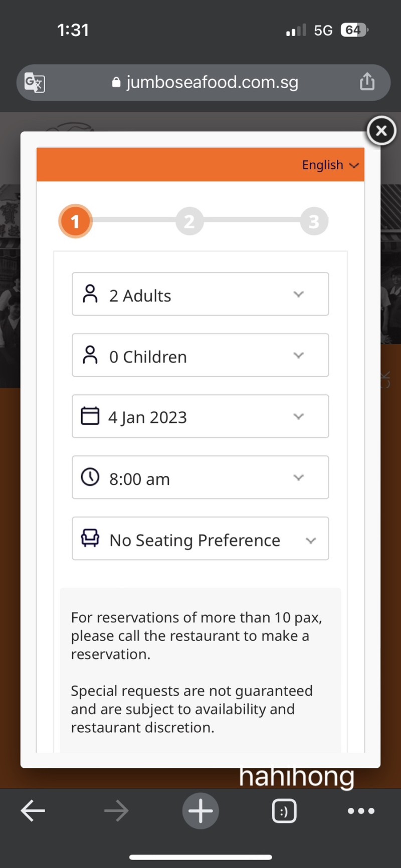Tap the clock icon in time field
This screenshot has width=401, height=868.
point(90,477)
